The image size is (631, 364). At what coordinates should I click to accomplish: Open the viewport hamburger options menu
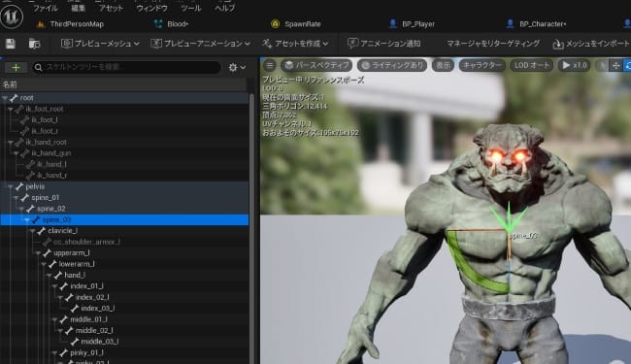(270, 65)
